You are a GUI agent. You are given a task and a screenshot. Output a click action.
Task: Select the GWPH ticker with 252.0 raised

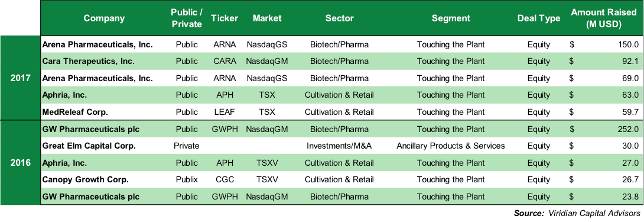point(225,129)
